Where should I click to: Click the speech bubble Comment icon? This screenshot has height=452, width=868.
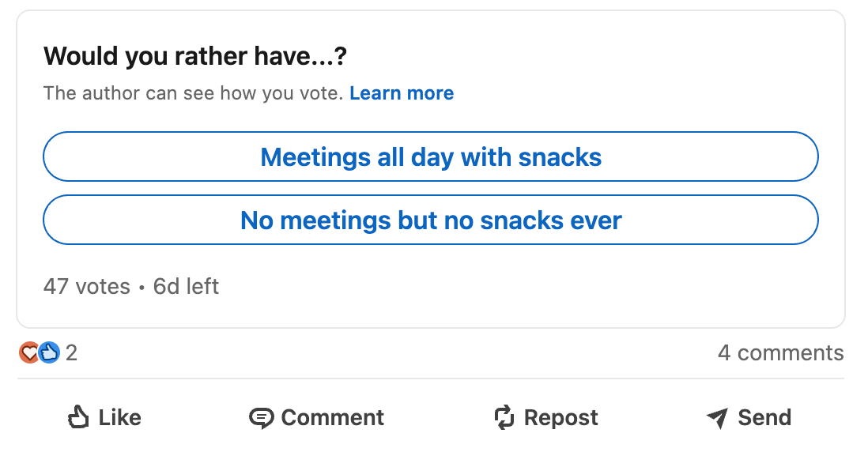261,417
